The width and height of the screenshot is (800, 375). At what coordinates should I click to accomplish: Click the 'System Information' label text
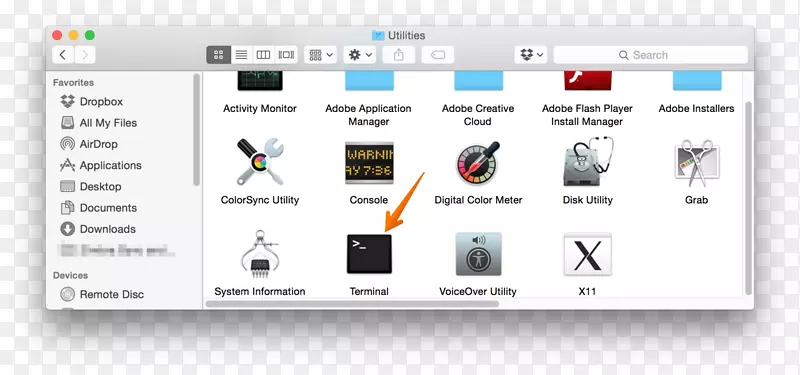pyautogui.click(x=260, y=291)
